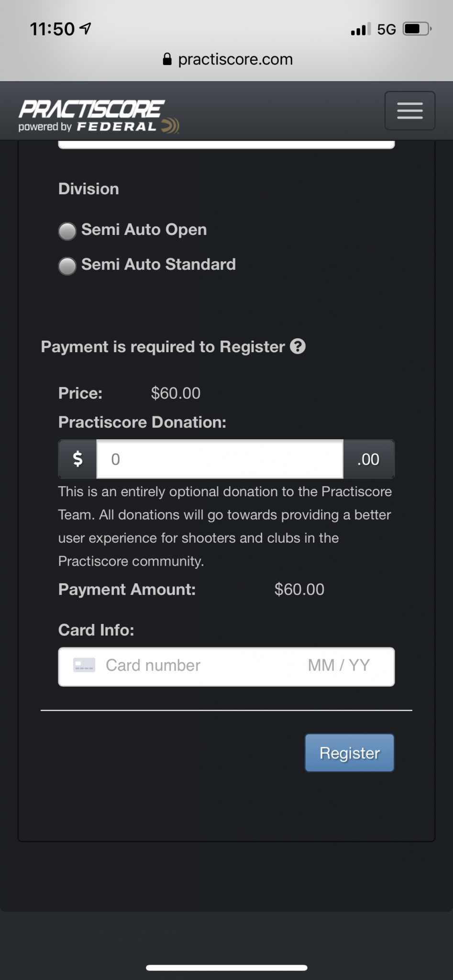
Task: Click the credit card icon in card field
Action: tap(84, 665)
